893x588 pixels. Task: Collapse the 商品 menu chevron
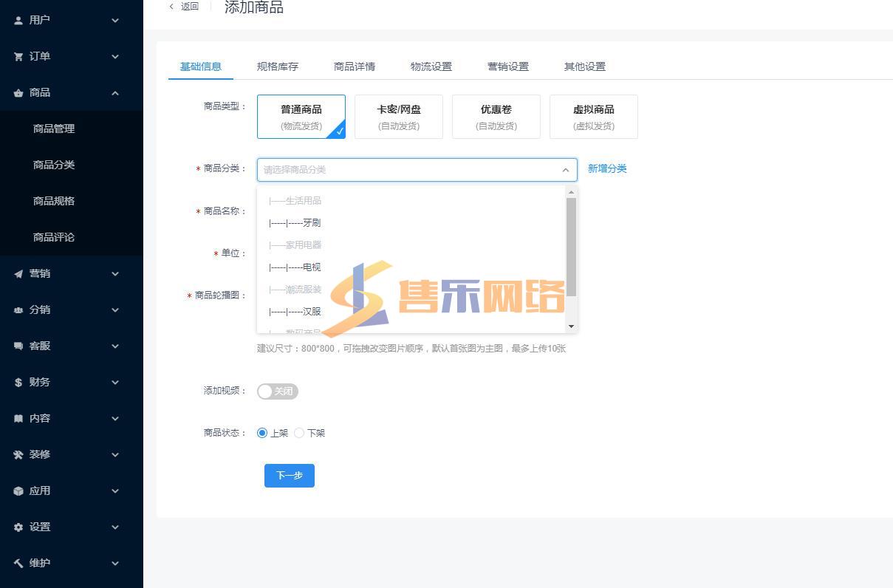(115, 93)
